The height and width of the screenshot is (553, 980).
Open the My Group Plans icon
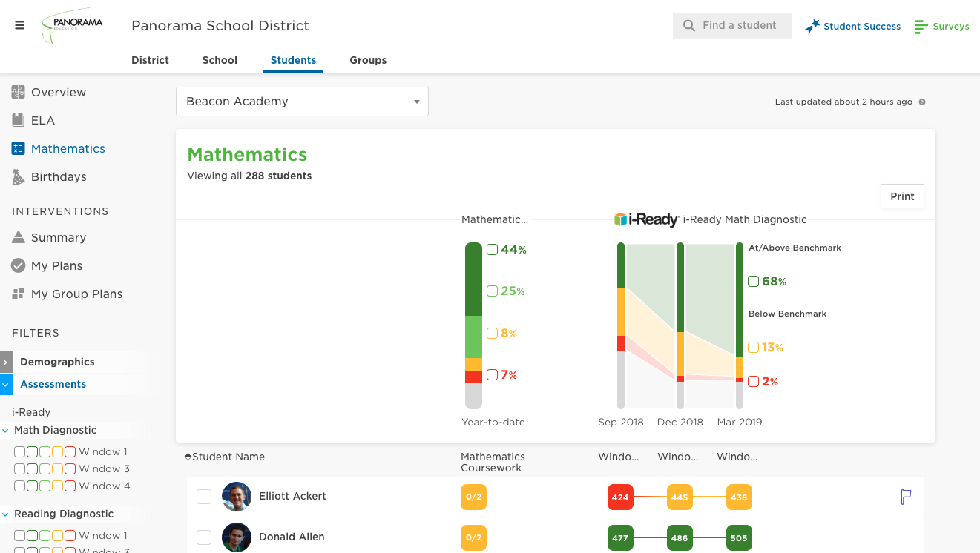point(19,294)
